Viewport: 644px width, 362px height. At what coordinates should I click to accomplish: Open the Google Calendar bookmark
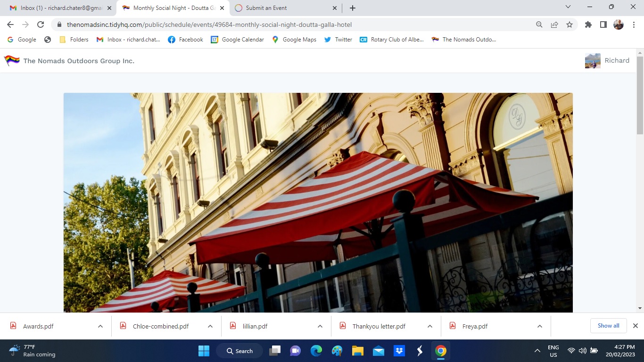click(x=238, y=40)
